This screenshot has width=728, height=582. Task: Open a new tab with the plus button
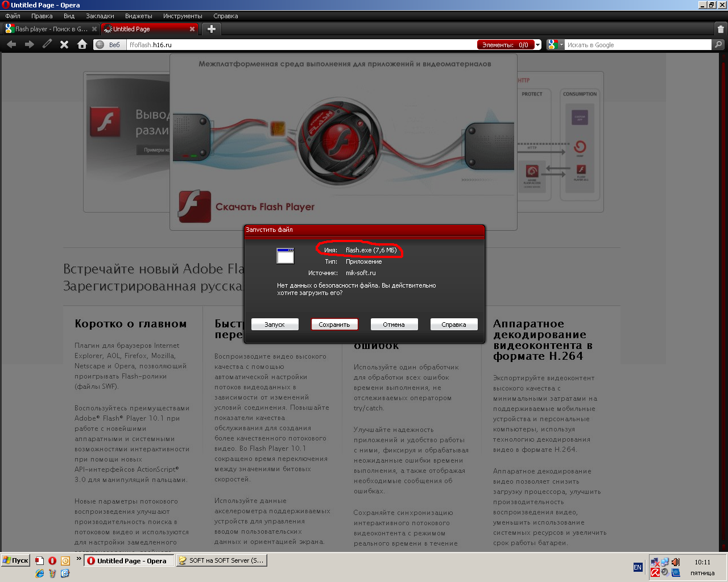212,29
